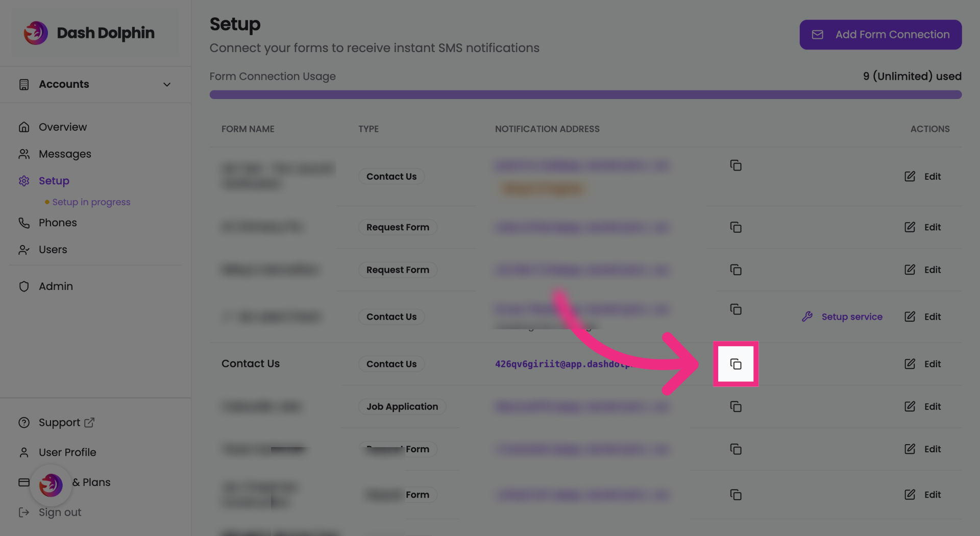Click the ACTIONS column header
Screen dimensions: 980x536
[x=930, y=129]
